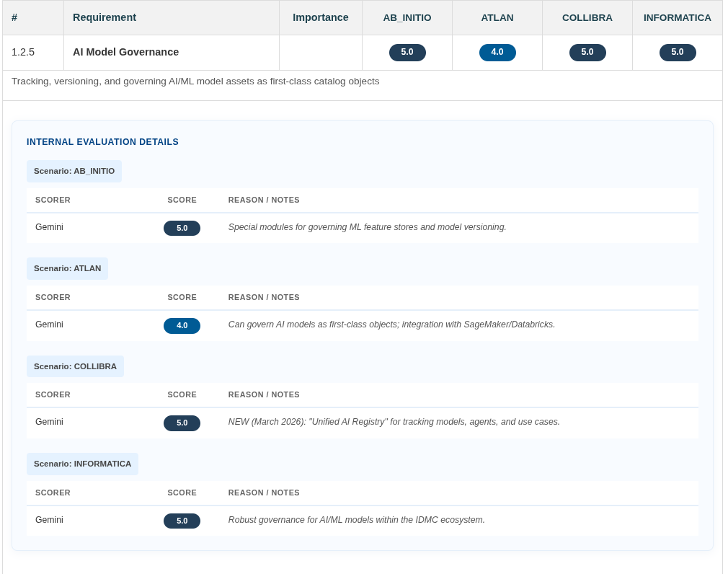Click the 5.0 score badge in AB_INITIO scenario table

click(x=182, y=228)
